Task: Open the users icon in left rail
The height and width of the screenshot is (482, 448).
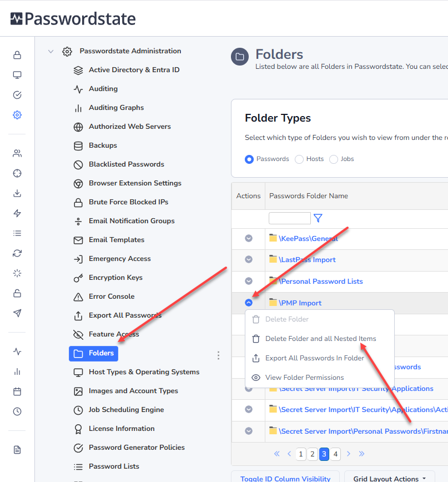Action: tap(17, 153)
